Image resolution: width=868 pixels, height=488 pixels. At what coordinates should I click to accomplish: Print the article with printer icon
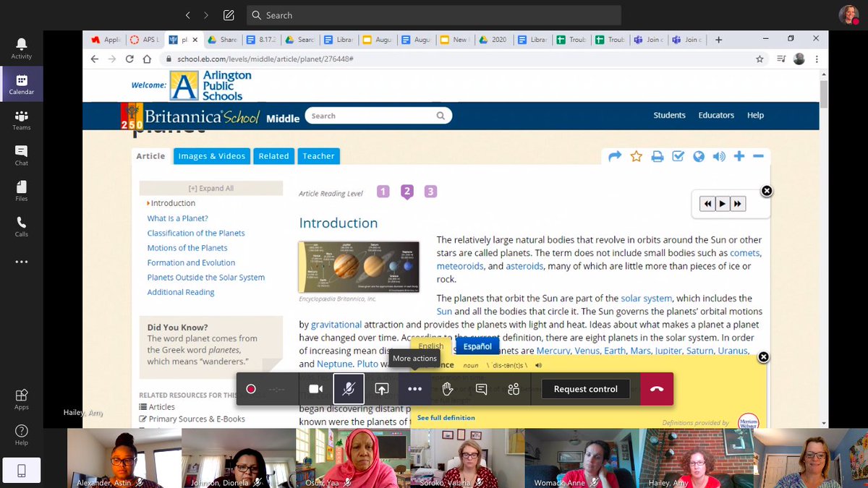click(x=657, y=156)
